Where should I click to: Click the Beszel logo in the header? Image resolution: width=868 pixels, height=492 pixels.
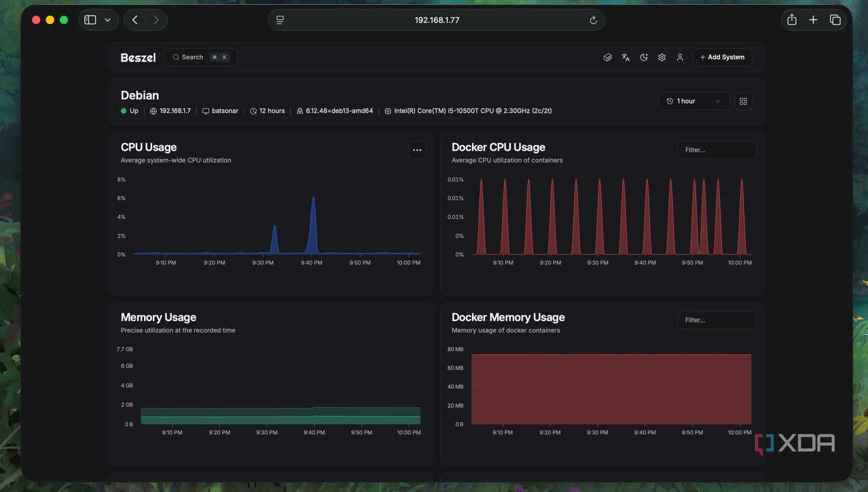coord(138,57)
